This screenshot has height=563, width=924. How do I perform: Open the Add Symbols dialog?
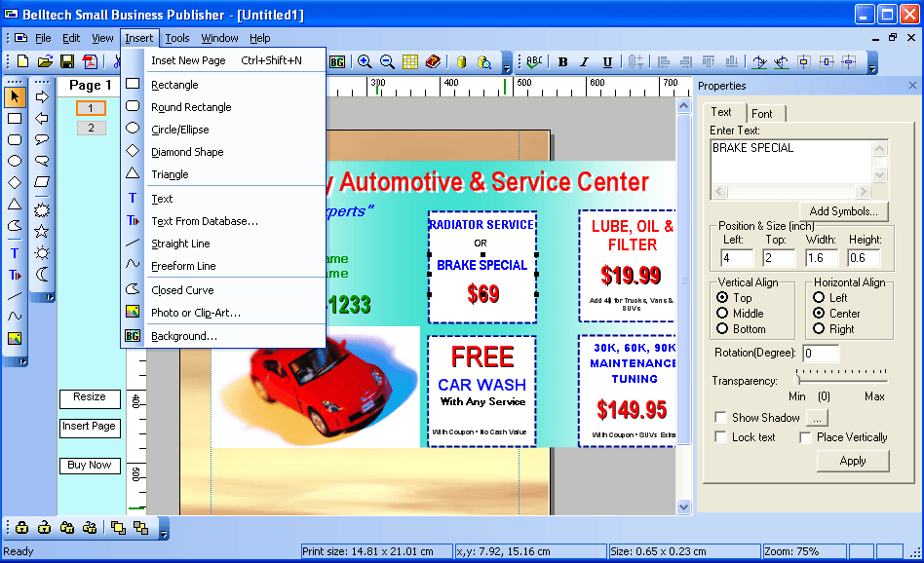pos(844,210)
